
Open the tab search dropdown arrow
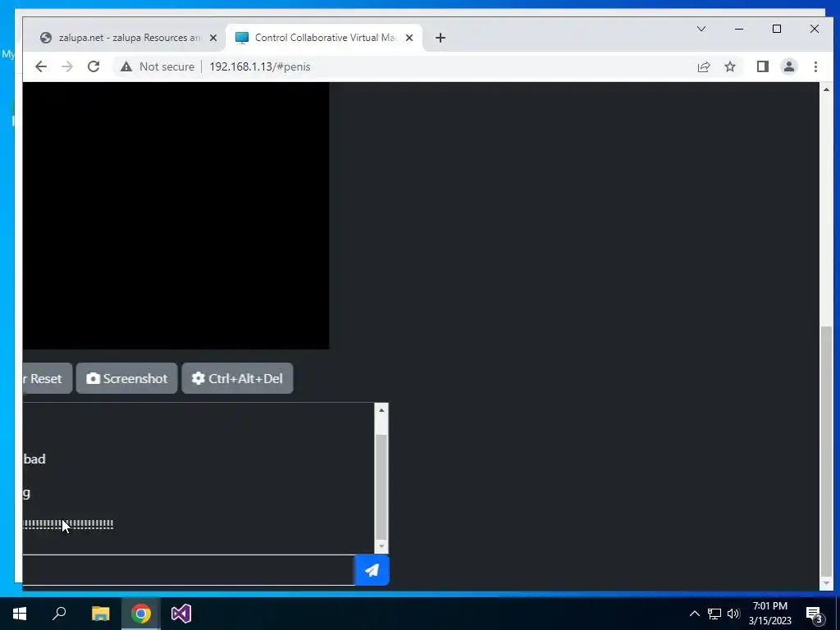coord(701,29)
